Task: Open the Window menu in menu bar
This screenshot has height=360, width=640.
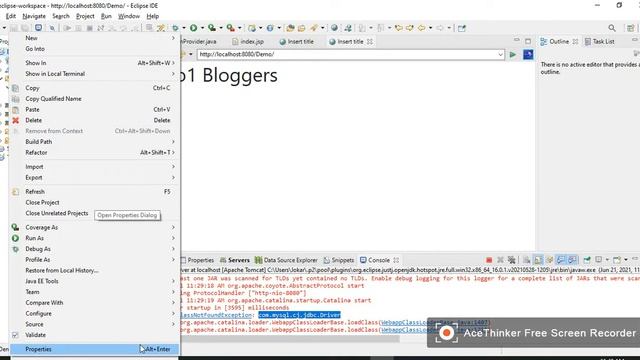Action: 129,16
